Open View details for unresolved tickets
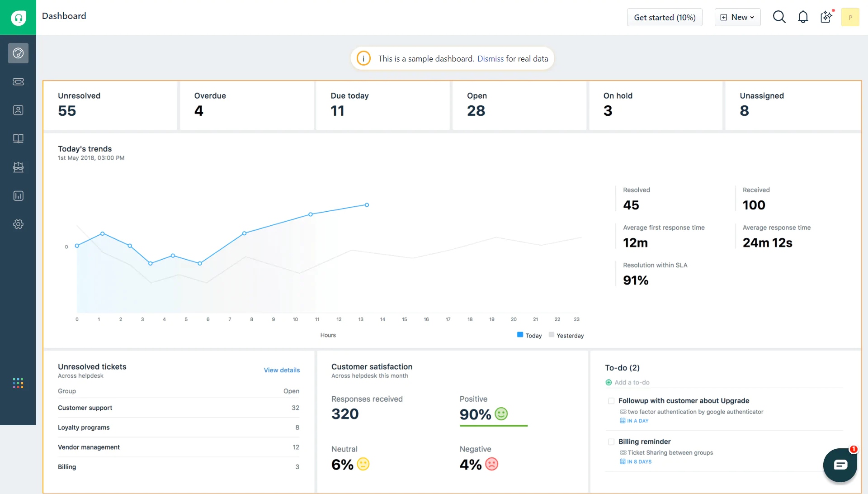This screenshot has width=868, height=494. click(x=282, y=370)
